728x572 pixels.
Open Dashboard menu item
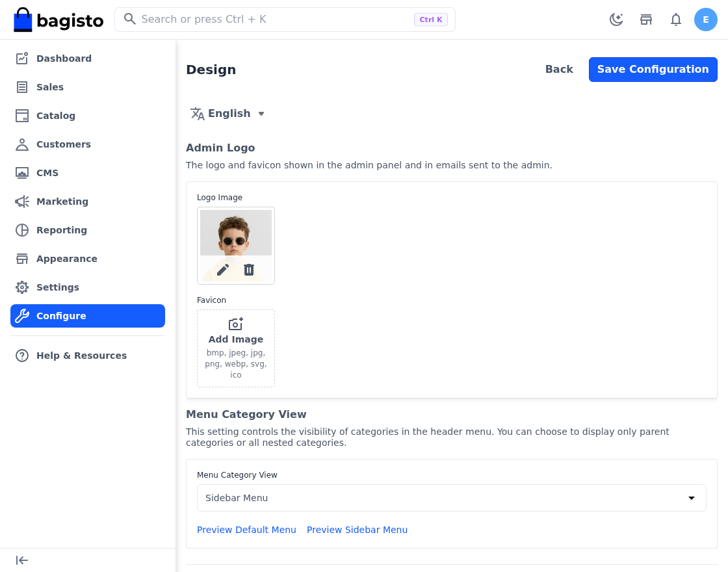[88, 58]
